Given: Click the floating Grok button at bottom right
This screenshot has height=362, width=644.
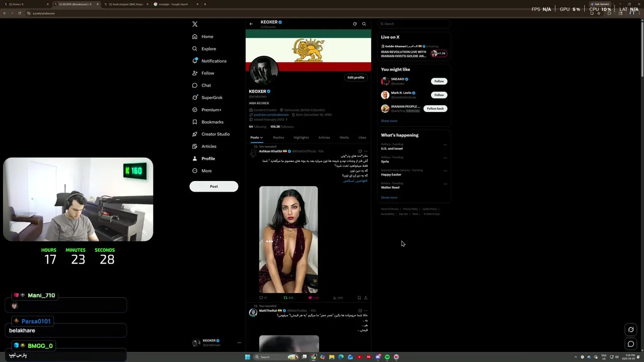Looking at the screenshot, I should (631, 330).
